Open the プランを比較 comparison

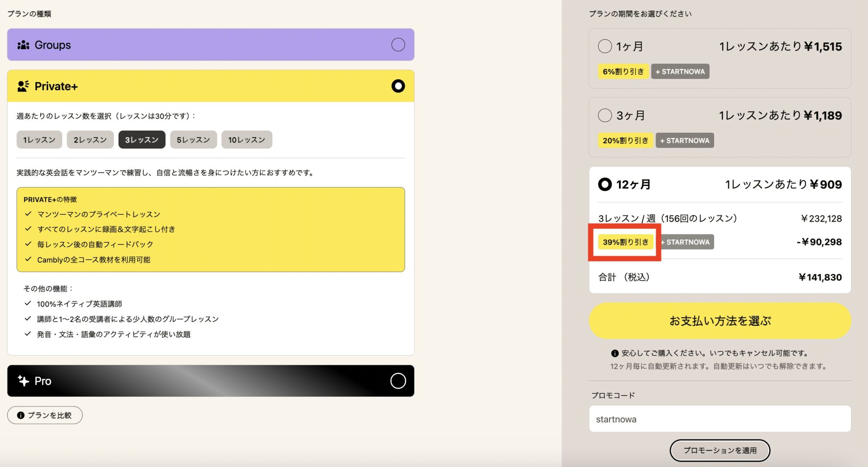point(45,415)
